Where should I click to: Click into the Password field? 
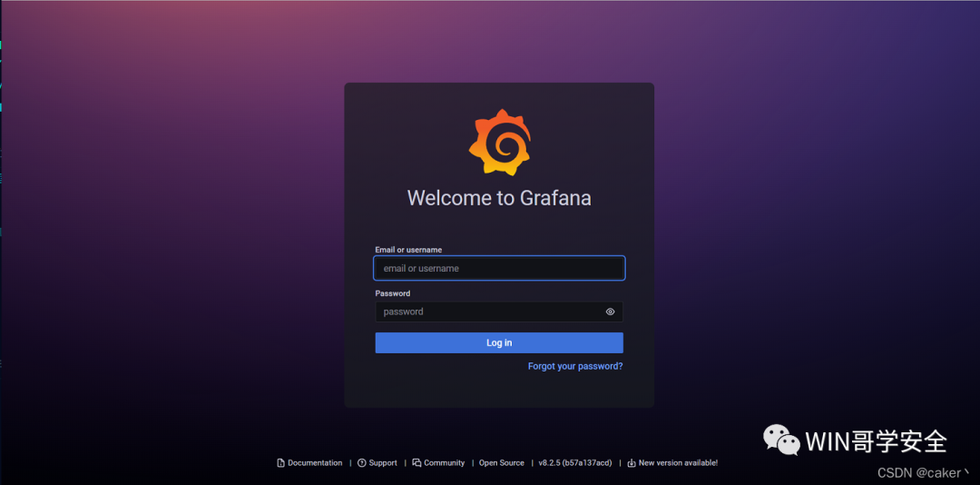[x=499, y=312]
